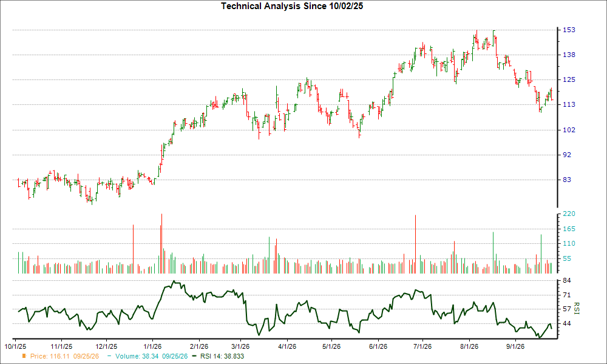The height and width of the screenshot is (364, 607).
Task: Click the 102 price axis label
Action: 569,130
